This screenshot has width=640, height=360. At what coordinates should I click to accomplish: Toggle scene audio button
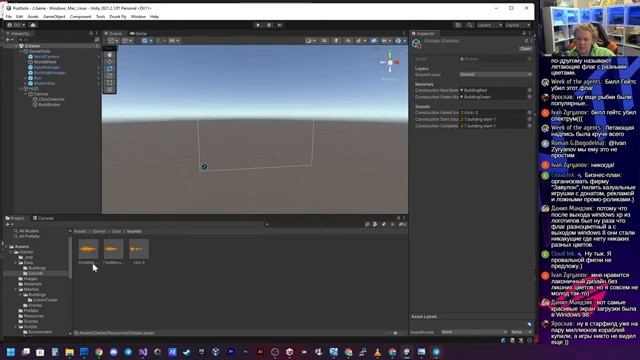[348, 41]
